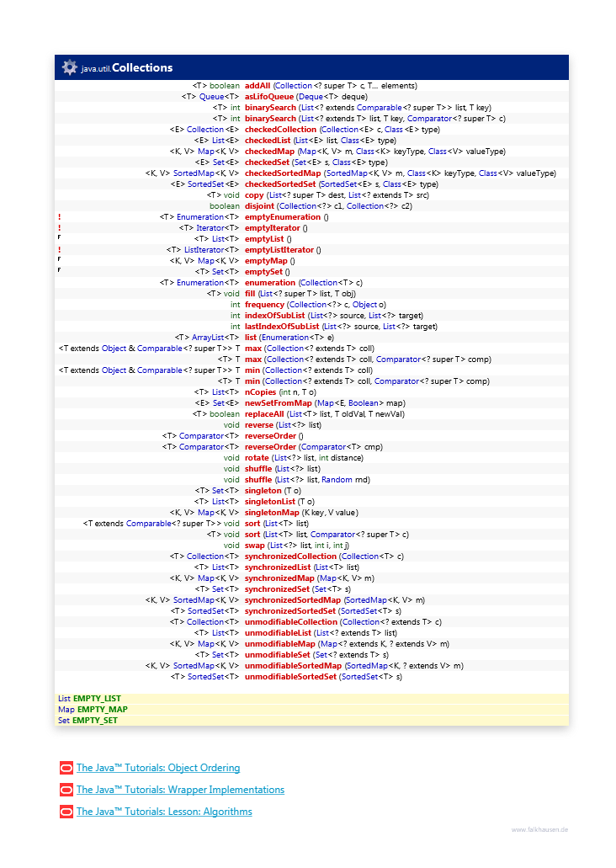Screen dimensions: 616x868
Task: Click the emptyListIterator method name
Action: pos(279,250)
